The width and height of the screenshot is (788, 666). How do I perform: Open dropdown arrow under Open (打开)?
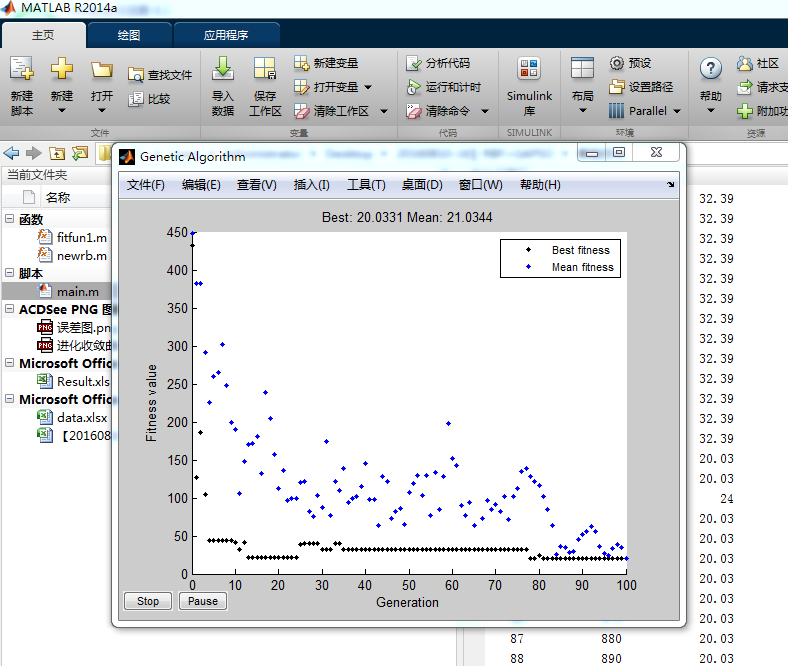click(102, 111)
